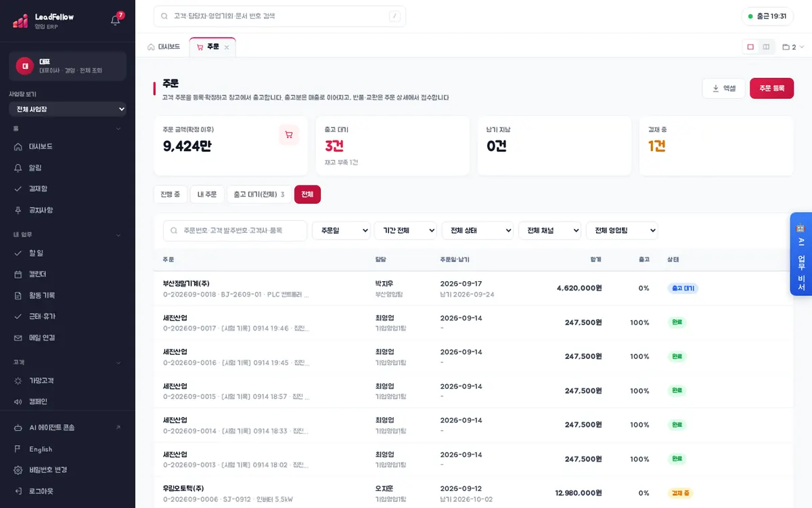This screenshot has height=508, width=812.
Task: Focus the 주문번호·고객 발주번호 search field
Action: [235, 231]
